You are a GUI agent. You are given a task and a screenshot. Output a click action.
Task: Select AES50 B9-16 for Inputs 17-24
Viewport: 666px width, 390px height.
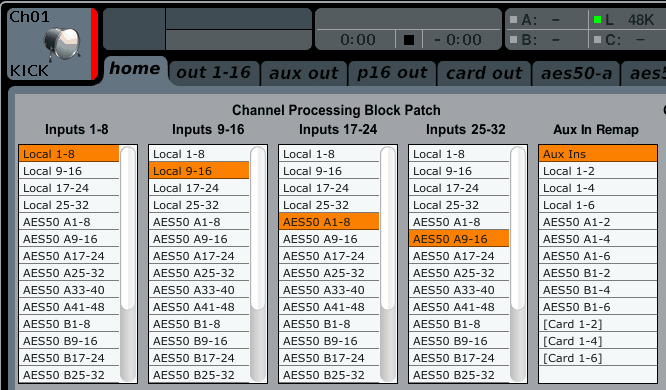[329, 341]
